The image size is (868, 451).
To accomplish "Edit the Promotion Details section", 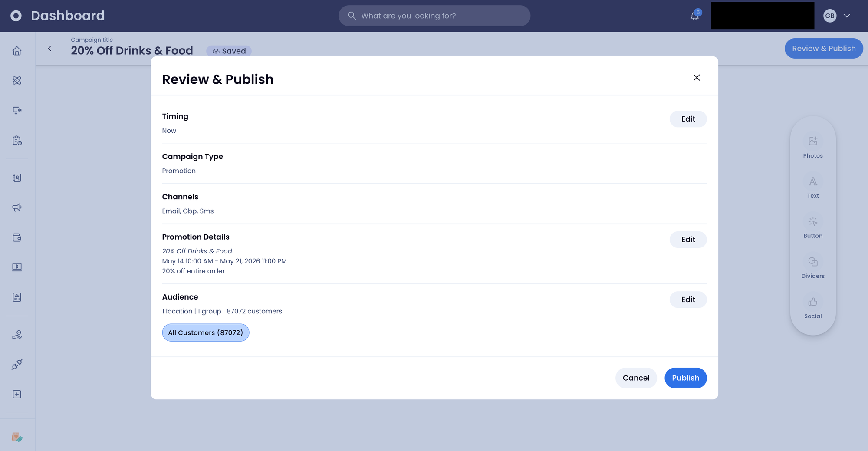I will pyautogui.click(x=688, y=240).
